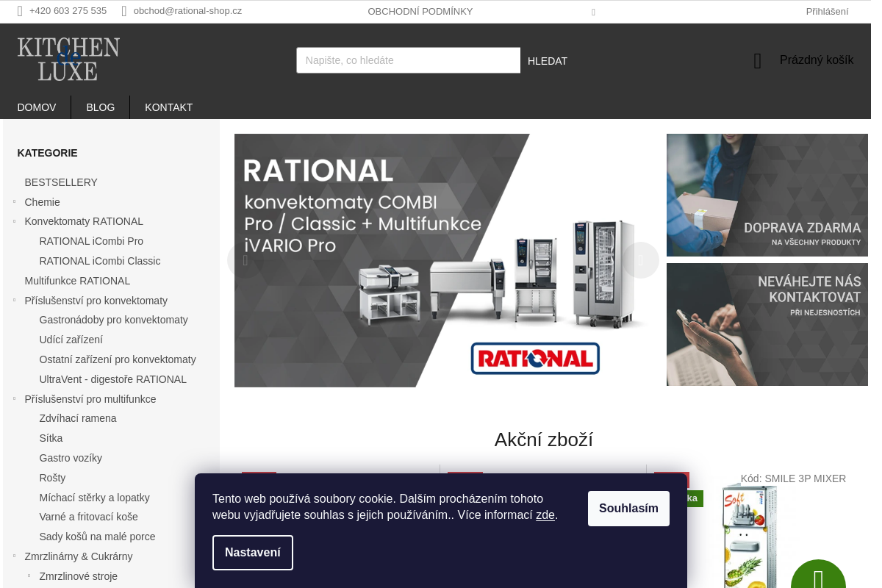Expand the Chemie category

point(14,201)
